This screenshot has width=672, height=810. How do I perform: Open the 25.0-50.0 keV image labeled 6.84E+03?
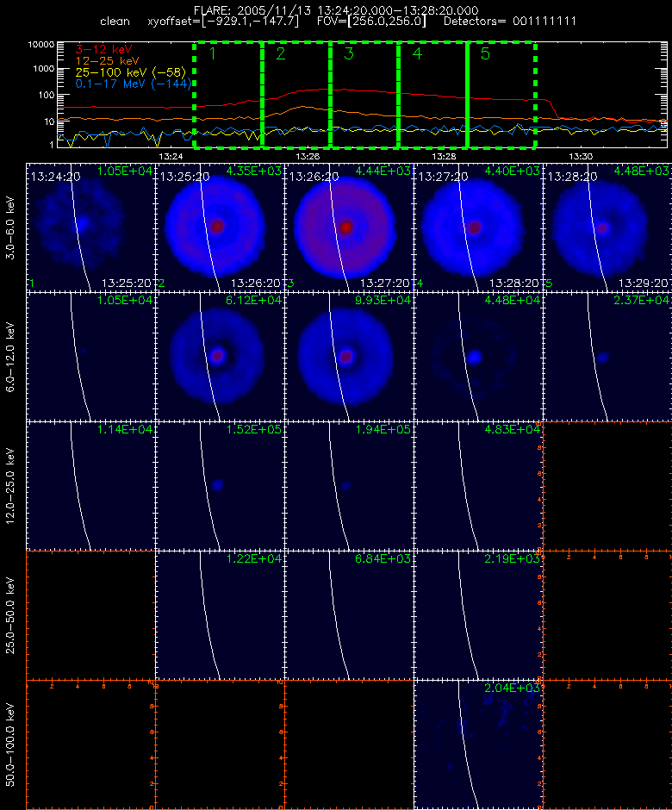click(349, 615)
